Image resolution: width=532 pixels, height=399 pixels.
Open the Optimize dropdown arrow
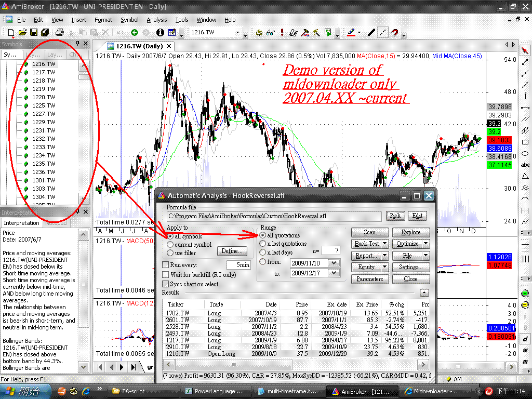[426, 244]
